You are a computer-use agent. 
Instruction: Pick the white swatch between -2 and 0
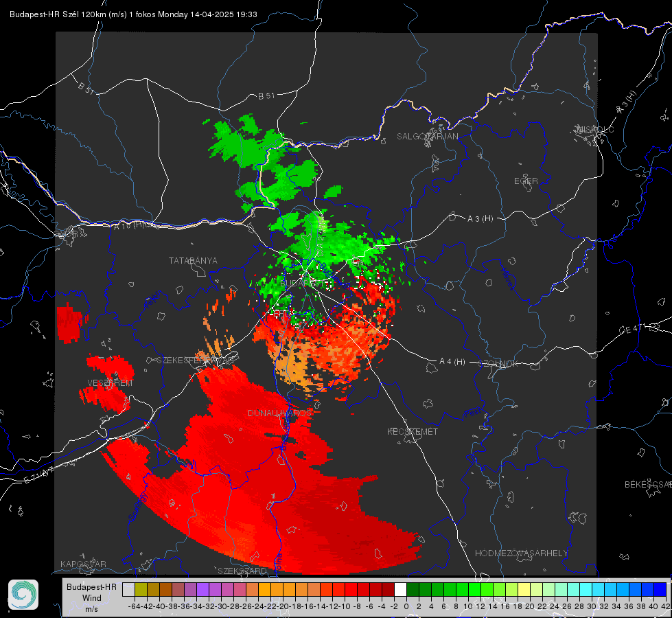click(x=400, y=590)
